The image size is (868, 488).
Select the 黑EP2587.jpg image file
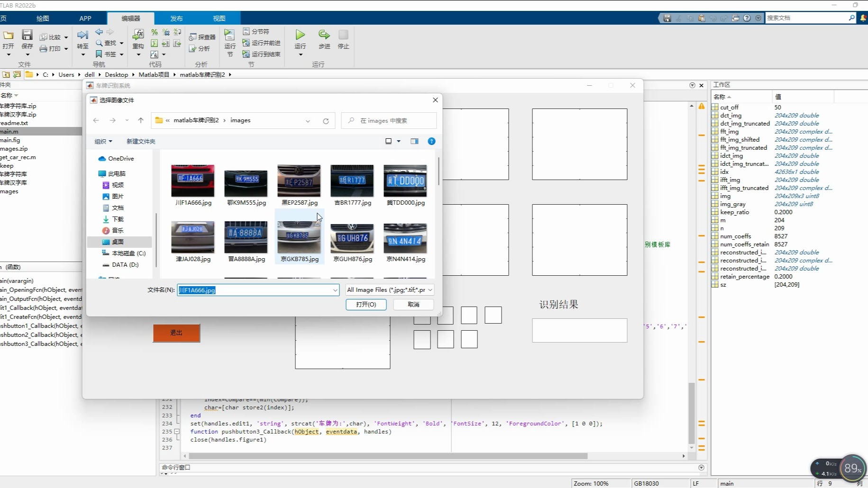click(x=299, y=185)
